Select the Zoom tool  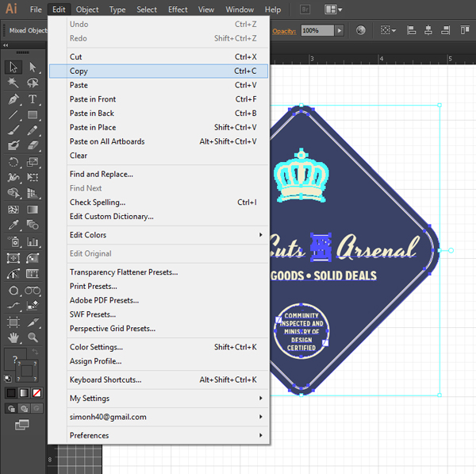[x=33, y=337]
